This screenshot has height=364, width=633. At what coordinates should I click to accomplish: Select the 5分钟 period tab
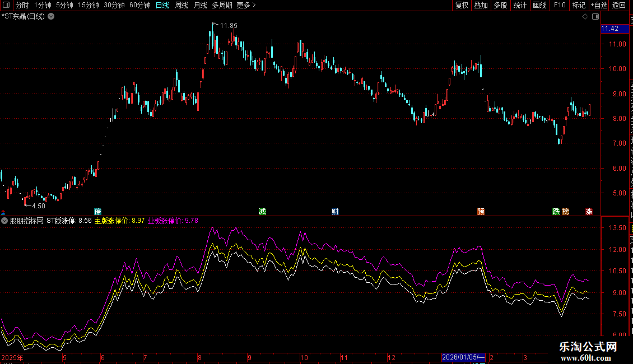click(64, 5)
